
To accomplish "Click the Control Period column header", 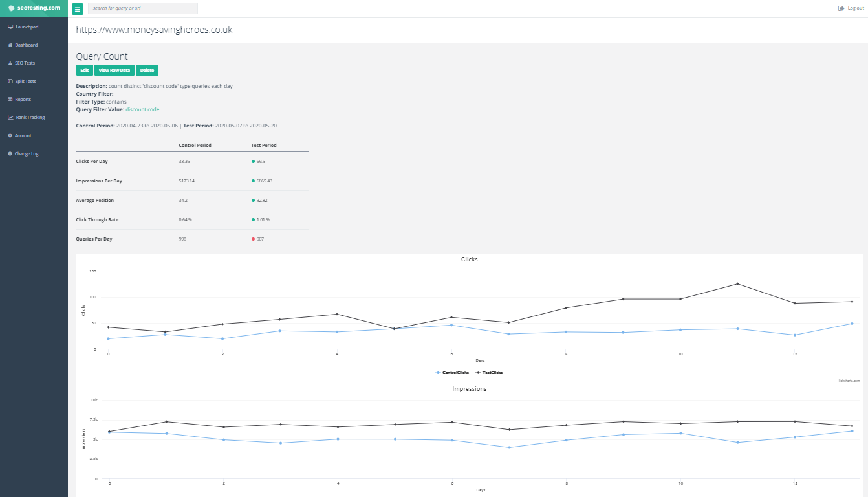I will click(195, 145).
